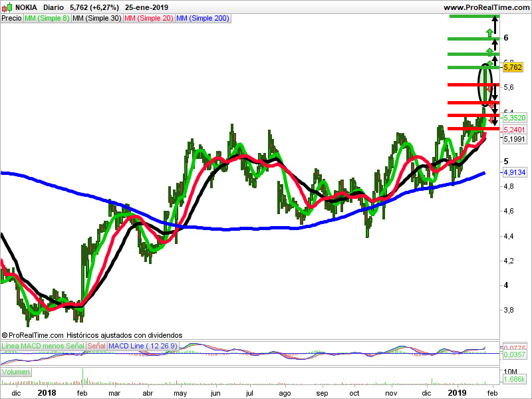Click the ago month label

click(285, 393)
